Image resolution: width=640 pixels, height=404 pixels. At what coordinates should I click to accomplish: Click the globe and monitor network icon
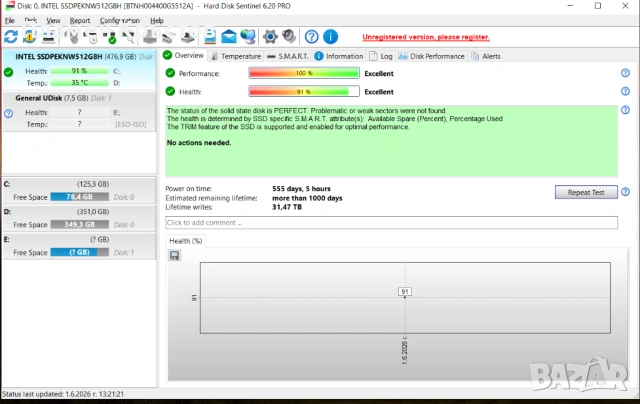pyautogui.click(x=248, y=37)
